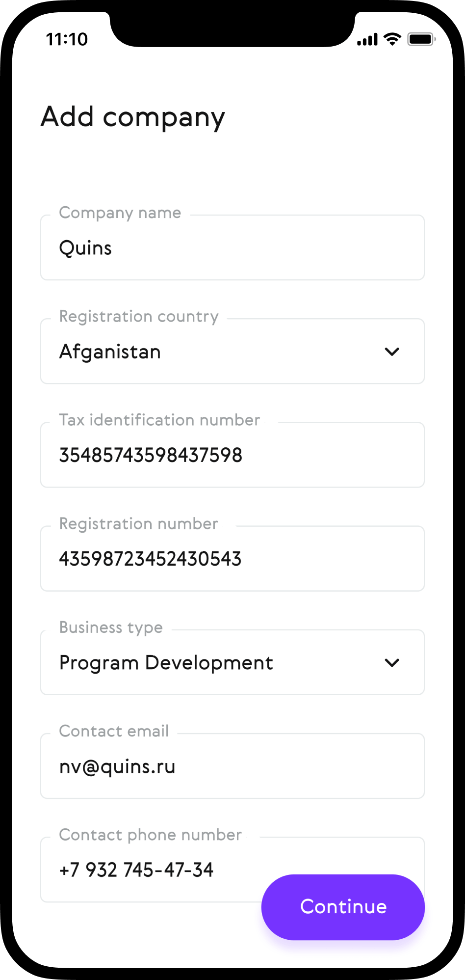465x980 pixels.
Task: Edit the Contact email field
Action: (232, 766)
